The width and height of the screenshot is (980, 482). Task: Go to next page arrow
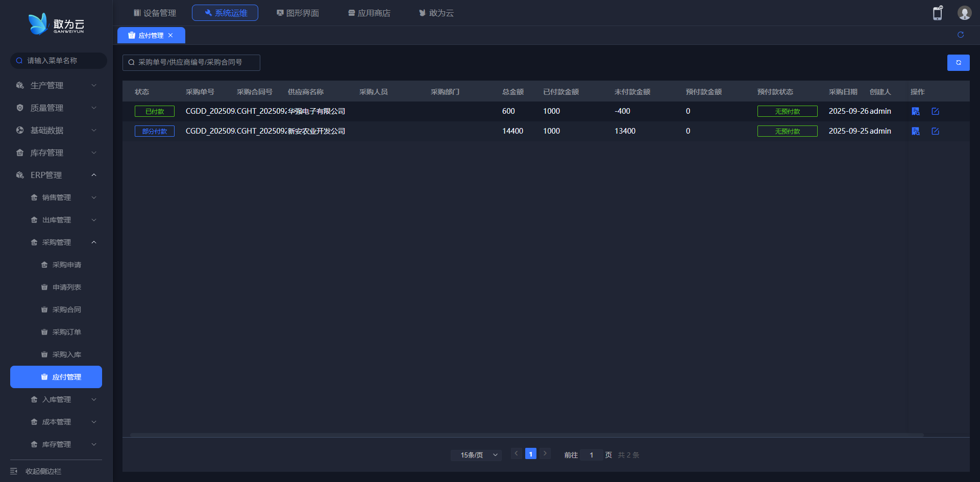545,453
